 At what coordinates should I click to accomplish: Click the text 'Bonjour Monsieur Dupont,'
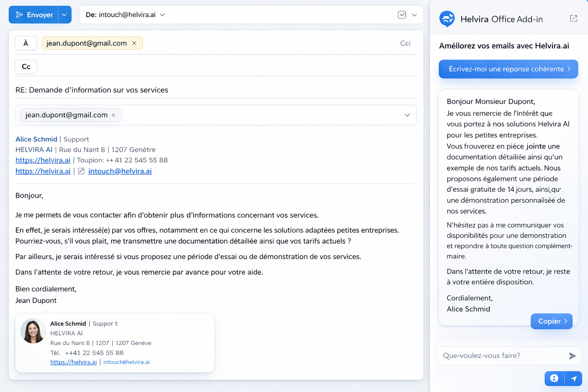click(491, 101)
